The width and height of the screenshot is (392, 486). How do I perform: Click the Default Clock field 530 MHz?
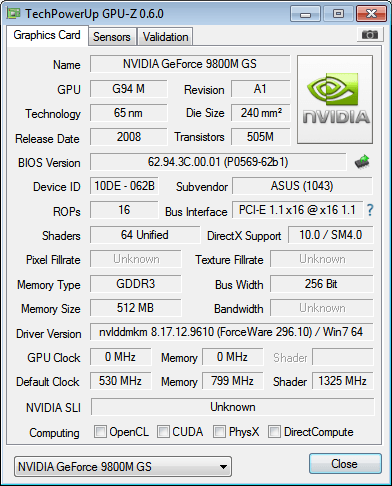pyautogui.click(x=120, y=381)
